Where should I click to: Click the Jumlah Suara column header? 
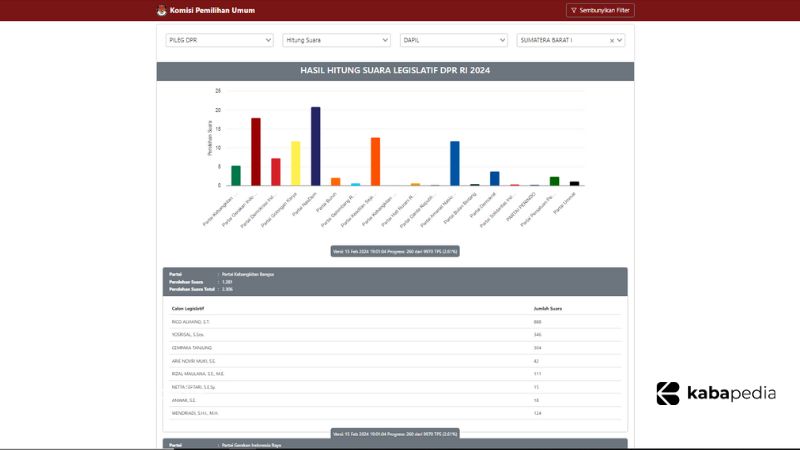548,308
